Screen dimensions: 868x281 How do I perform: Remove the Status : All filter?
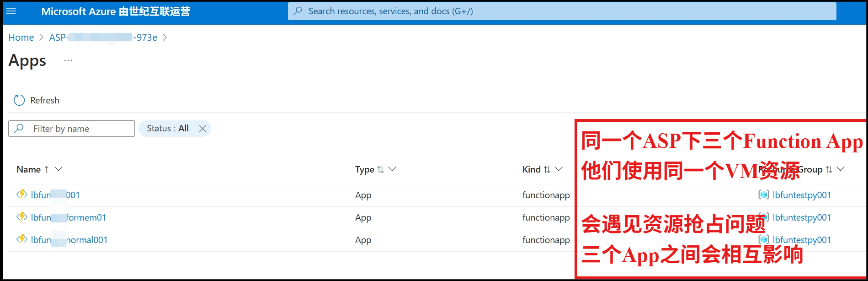(202, 129)
